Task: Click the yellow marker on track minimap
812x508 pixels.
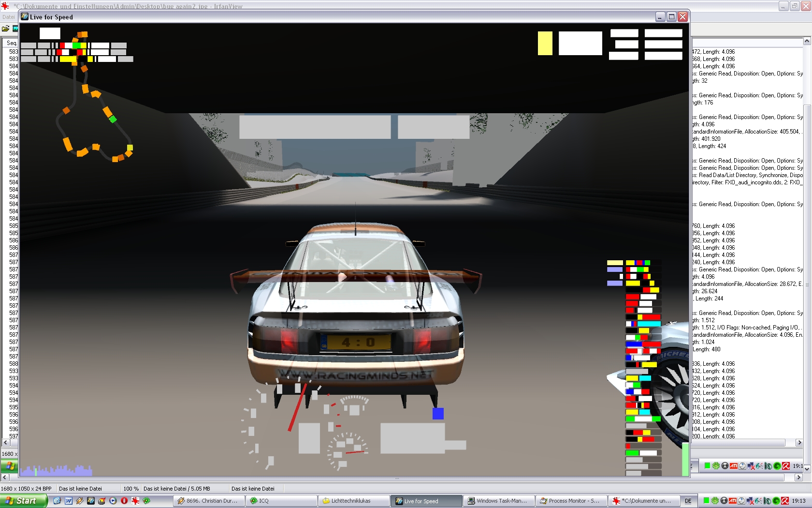Action: tap(130, 148)
